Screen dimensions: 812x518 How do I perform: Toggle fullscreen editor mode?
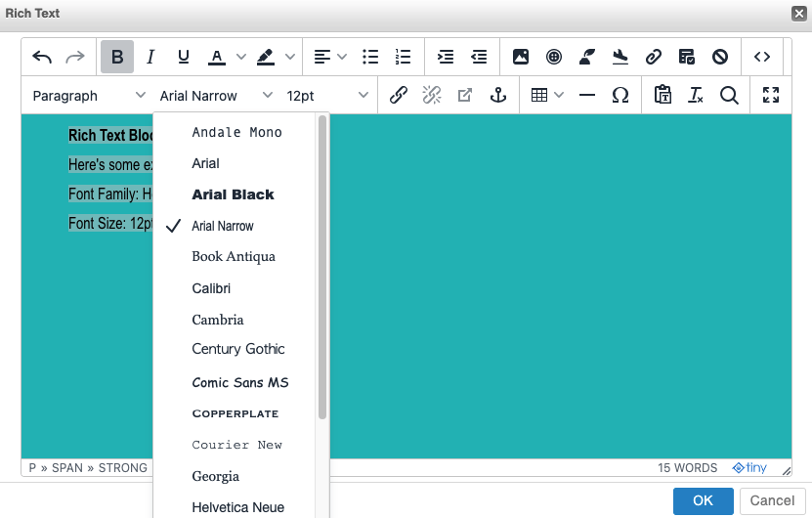click(771, 96)
